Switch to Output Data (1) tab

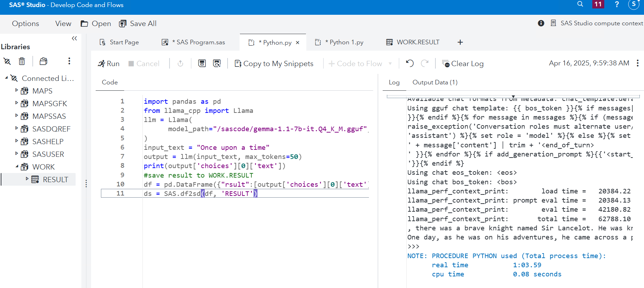point(435,82)
